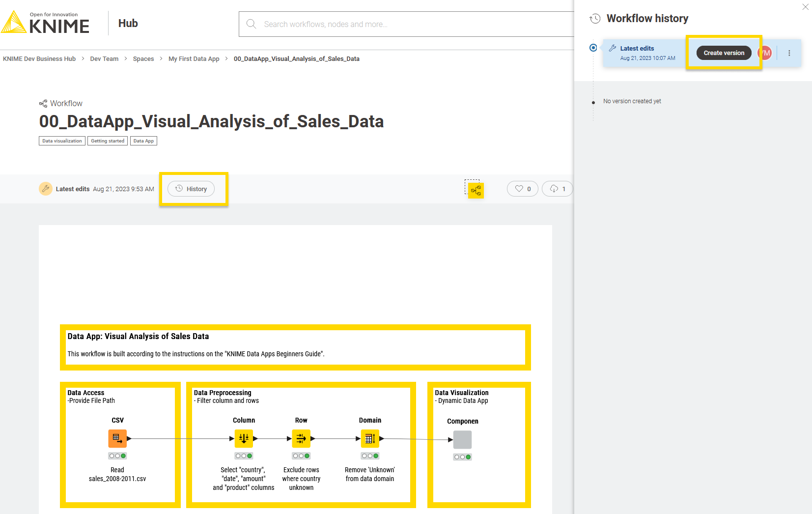Click the search magnifier icon
Viewport: 812px width, 514px height.
coord(251,24)
